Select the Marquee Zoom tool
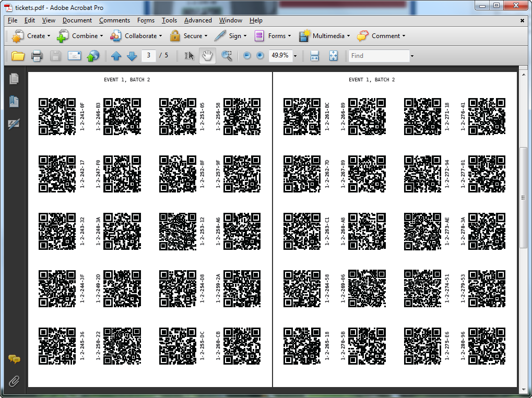532x398 pixels. point(227,56)
